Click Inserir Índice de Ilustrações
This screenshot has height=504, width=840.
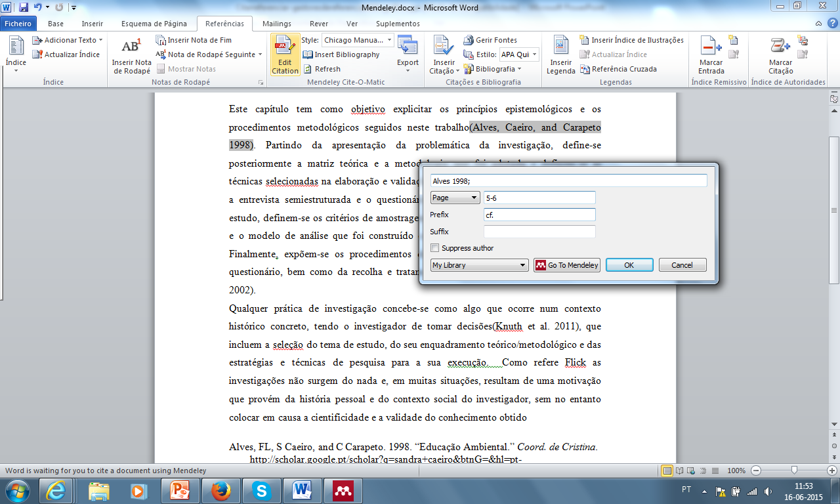click(x=632, y=40)
